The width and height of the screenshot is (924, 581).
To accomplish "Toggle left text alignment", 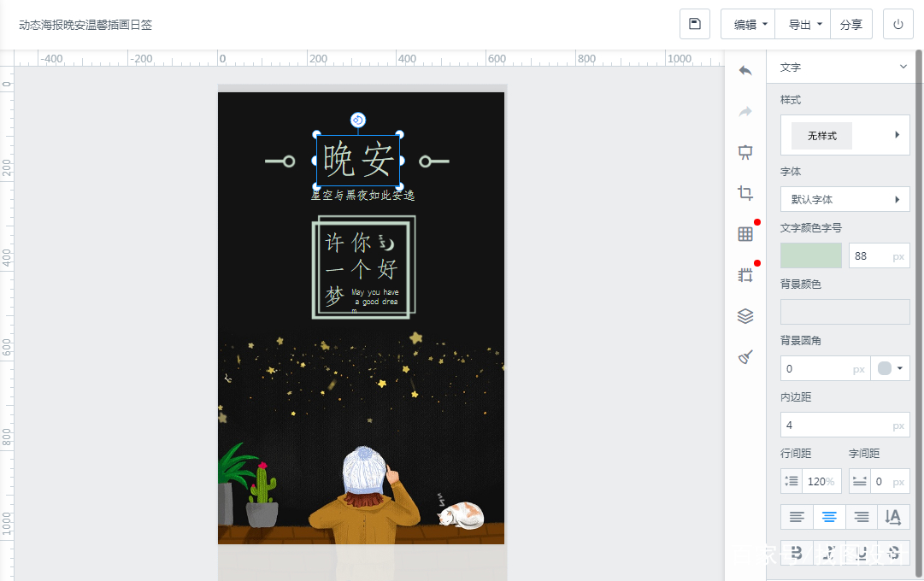I will click(797, 517).
